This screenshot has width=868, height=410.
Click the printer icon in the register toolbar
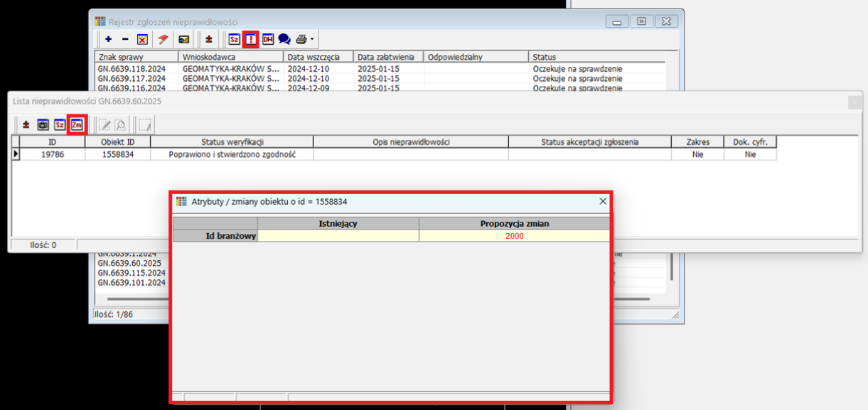(x=301, y=40)
